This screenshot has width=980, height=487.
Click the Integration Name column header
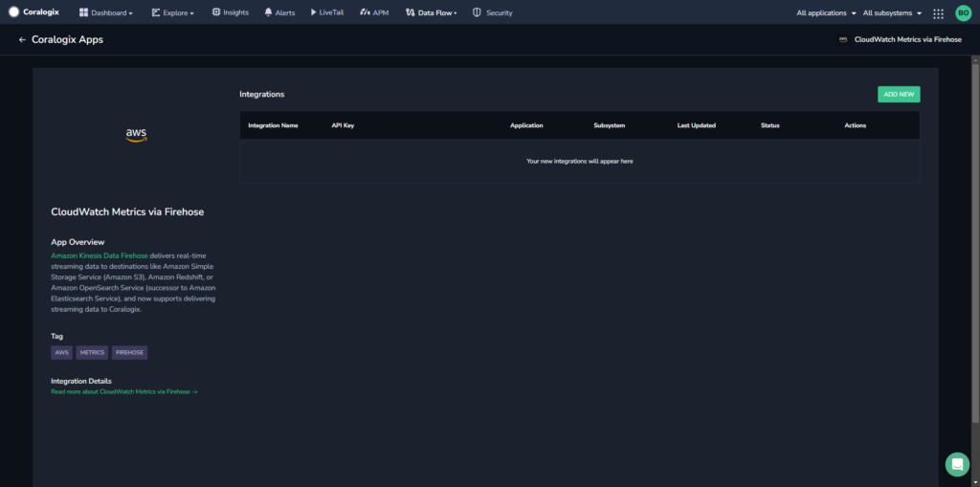[x=273, y=125]
